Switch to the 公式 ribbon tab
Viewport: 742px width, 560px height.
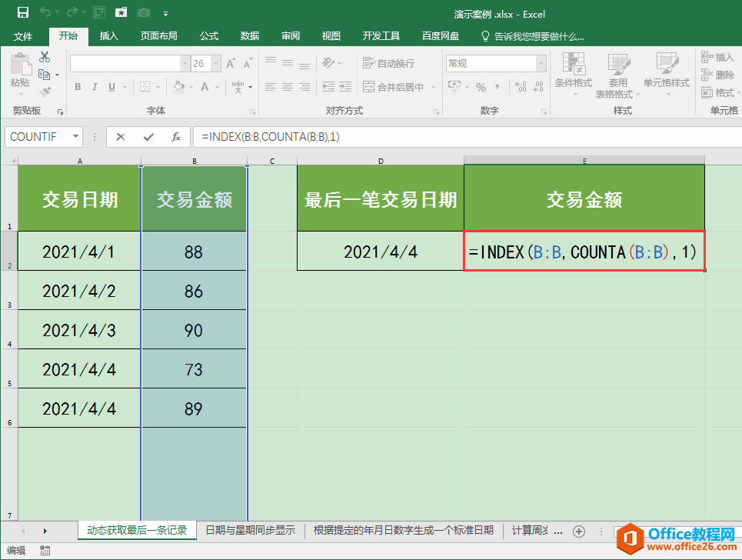(208, 36)
